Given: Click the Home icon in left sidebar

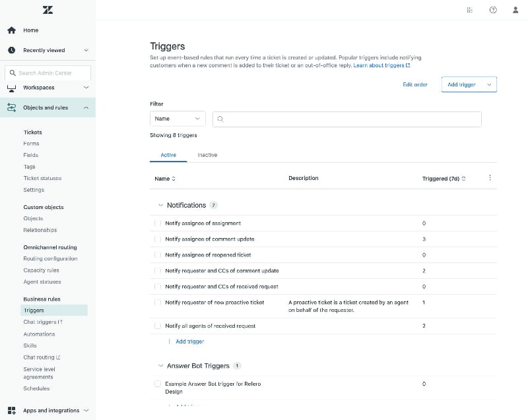Looking at the screenshot, I should [x=11, y=30].
